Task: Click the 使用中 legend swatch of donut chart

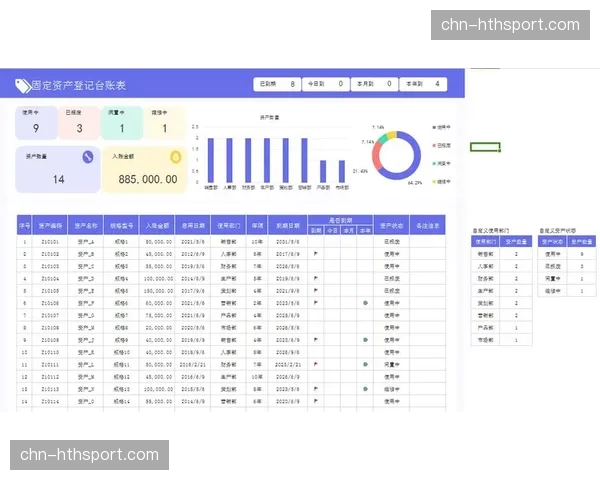Action: [x=434, y=128]
